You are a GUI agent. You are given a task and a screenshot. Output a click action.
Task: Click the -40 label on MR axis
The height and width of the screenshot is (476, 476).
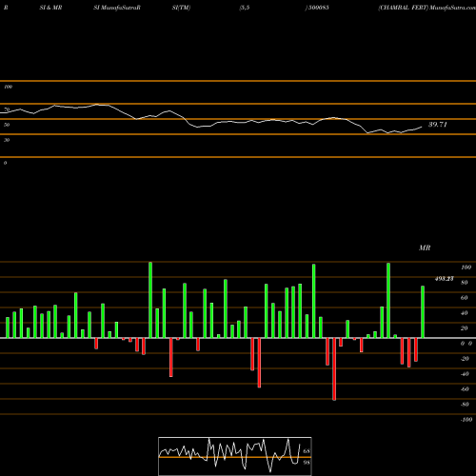click(465, 374)
